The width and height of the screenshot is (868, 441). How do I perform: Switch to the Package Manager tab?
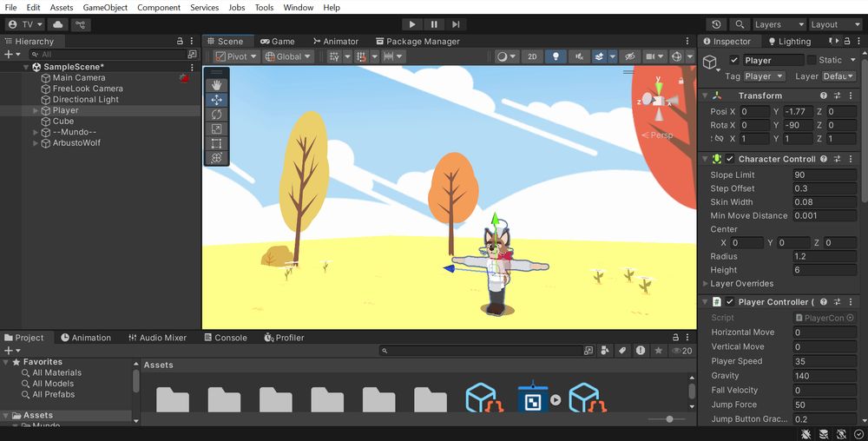(418, 41)
